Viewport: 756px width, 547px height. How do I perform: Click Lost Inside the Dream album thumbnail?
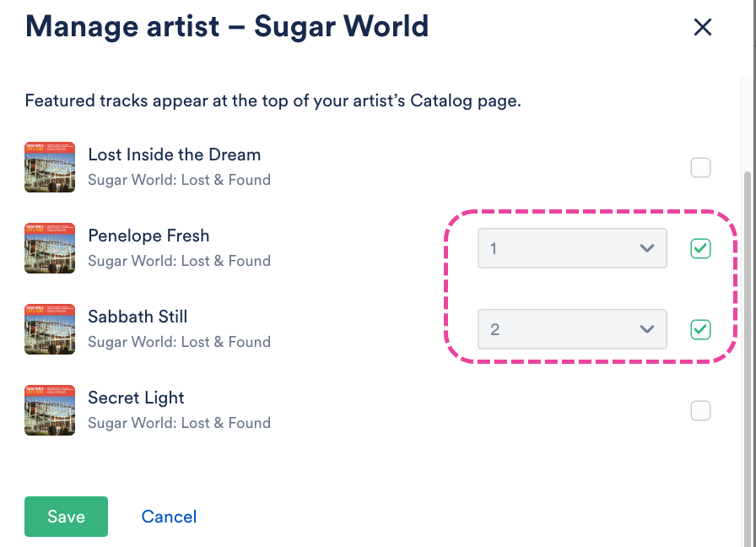pyautogui.click(x=50, y=167)
